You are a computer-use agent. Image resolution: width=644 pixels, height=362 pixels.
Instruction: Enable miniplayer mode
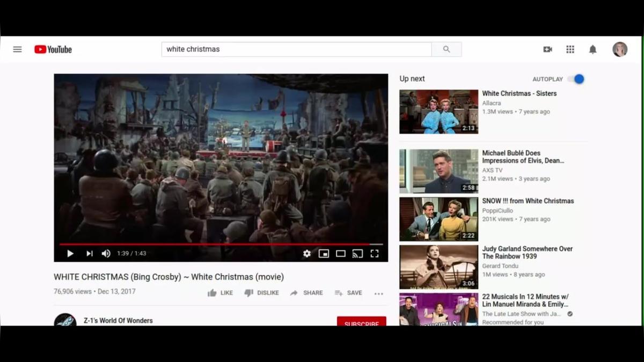[324, 254]
